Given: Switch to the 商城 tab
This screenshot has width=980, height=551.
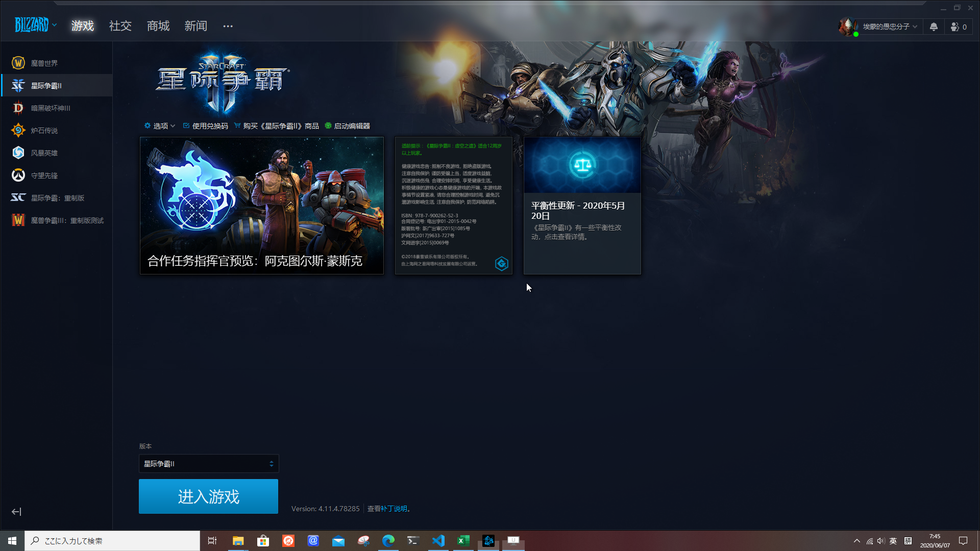Looking at the screenshot, I should tap(158, 26).
